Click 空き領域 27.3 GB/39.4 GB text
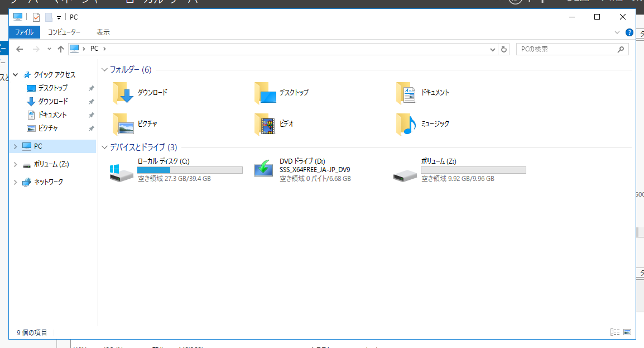The height and width of the screenshot is (348, 644). tap(175, 179)
